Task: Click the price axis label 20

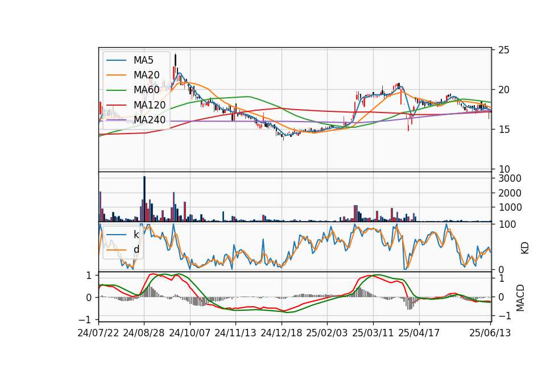Action: click(503, 90)
